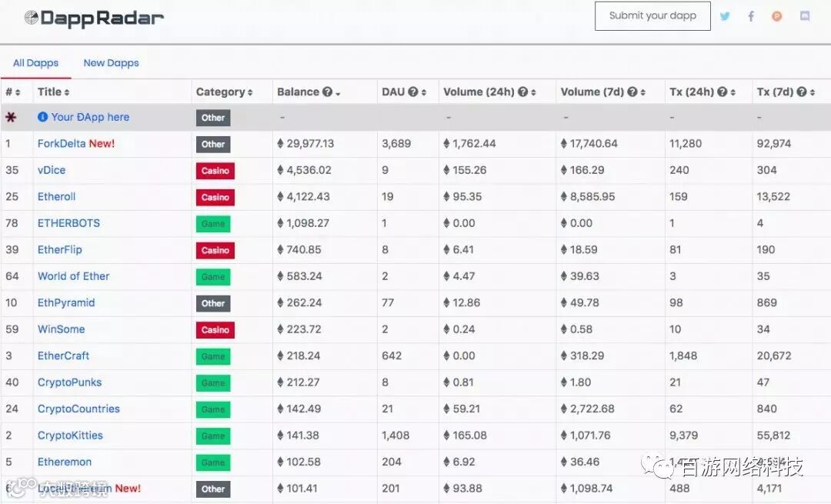Click Volume (24h) help icon
Viewport: 831px width, 504px height.
522,92
